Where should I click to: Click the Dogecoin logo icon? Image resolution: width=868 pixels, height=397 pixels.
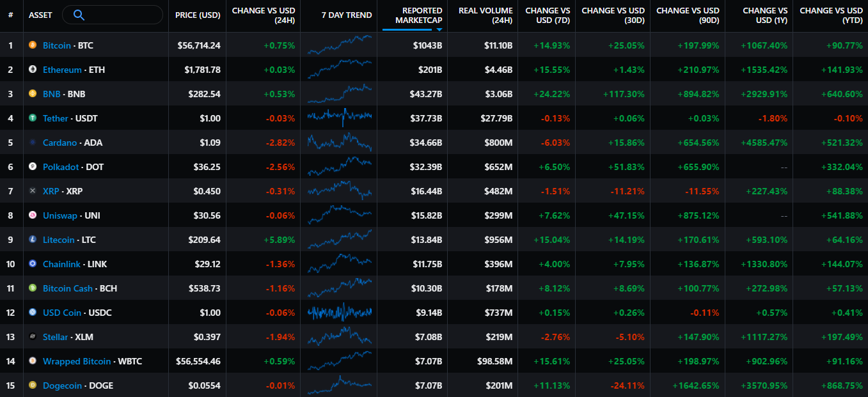[33, 385]
